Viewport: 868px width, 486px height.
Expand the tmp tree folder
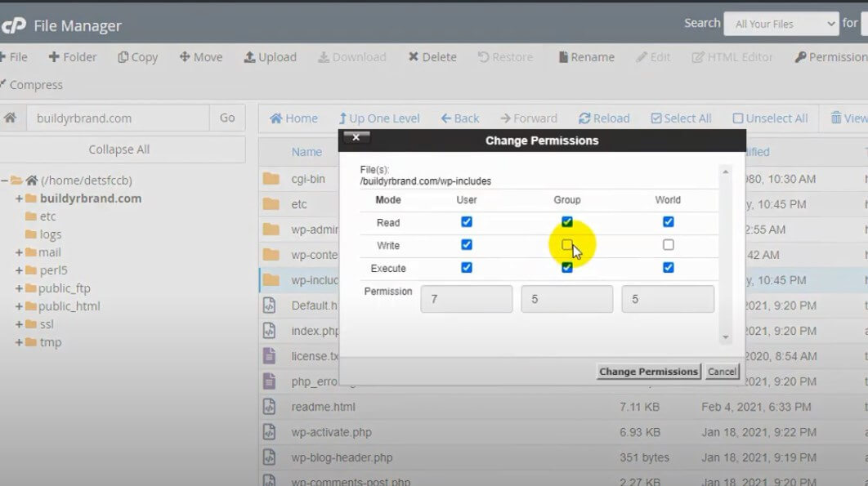pyautogui.click(x=19, y=342)
